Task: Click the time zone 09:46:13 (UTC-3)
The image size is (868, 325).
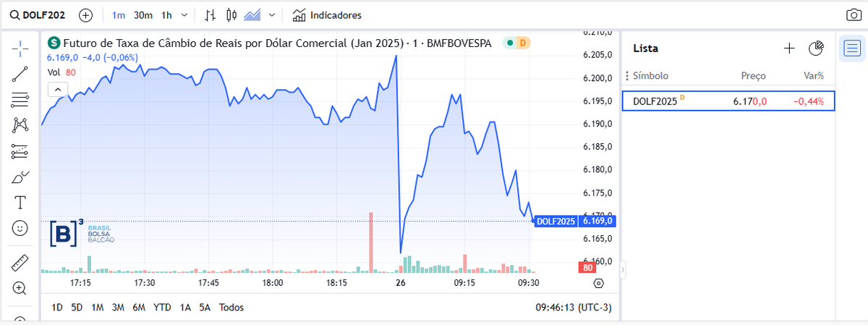Action: pos(573,308)
